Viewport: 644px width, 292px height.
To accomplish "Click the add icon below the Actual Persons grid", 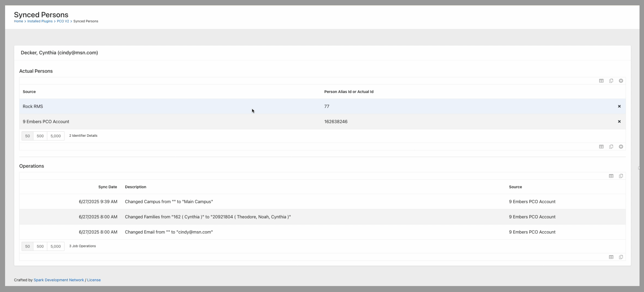I will (621, 147).
